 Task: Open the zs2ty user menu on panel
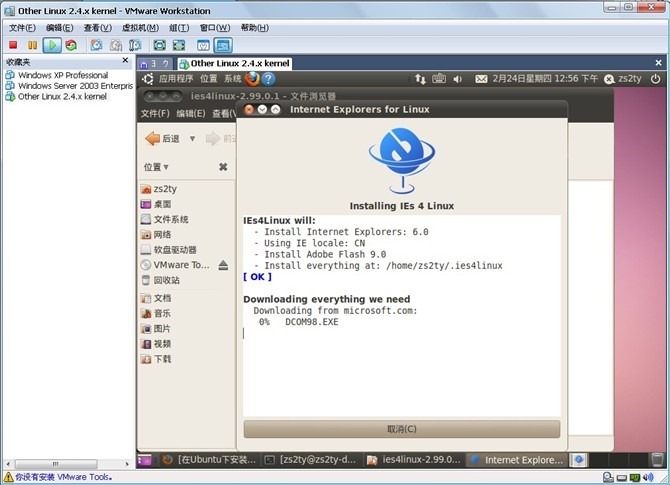pyautogui.click(x=623, y=79)
